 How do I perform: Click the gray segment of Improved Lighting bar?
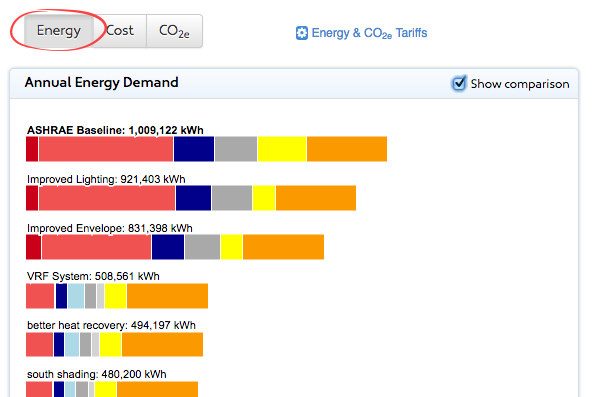(x=232, y=198)
